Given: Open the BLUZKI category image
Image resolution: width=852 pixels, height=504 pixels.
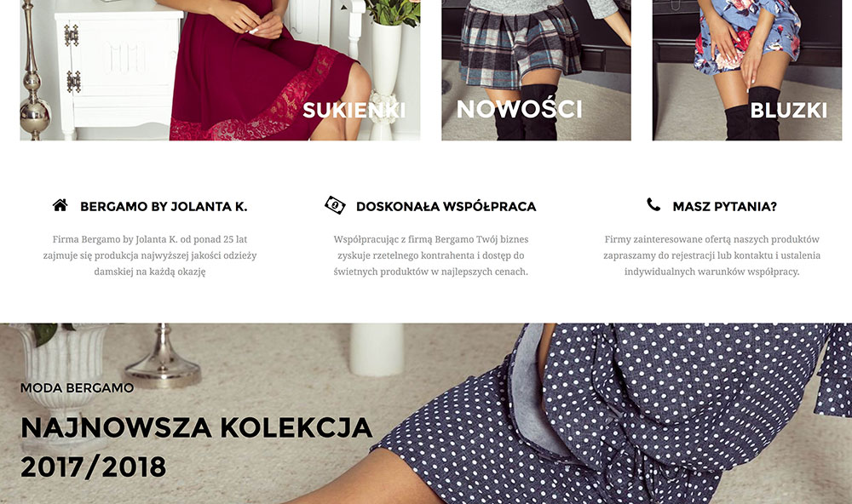Looking at the screenshot, I should pyautogui.click(x=747, y=70).
